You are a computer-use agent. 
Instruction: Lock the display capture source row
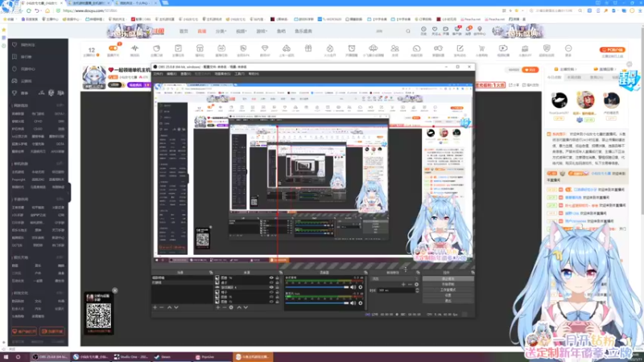277,287
